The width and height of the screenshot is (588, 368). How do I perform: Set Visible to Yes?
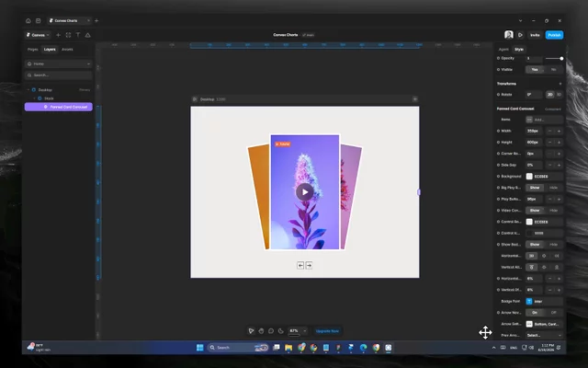point(535,70)
